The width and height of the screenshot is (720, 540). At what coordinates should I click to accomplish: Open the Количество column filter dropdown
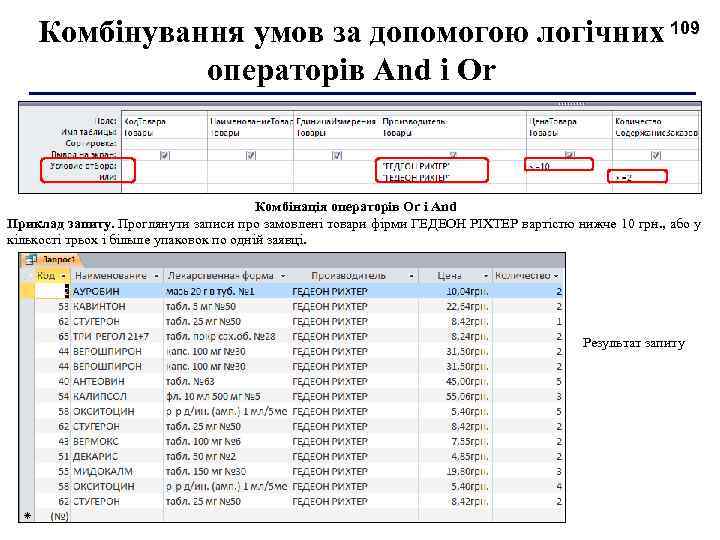click(556, 276)
